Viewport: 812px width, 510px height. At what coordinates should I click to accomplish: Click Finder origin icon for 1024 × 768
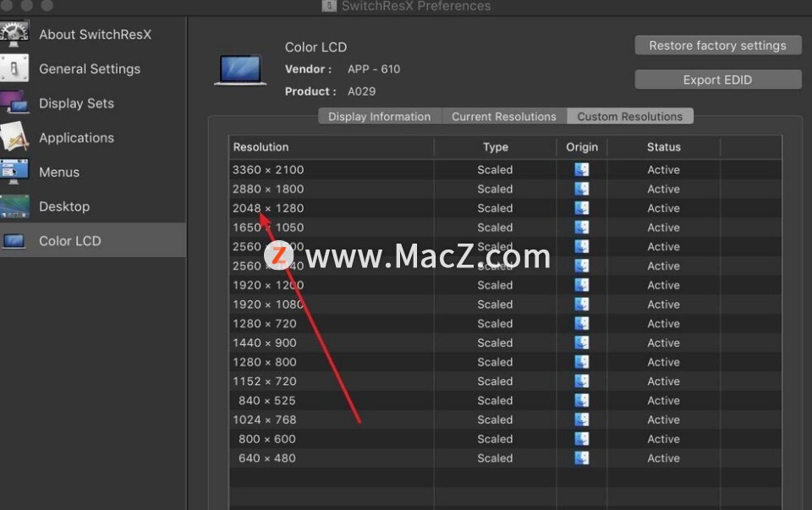pos(582,420)
